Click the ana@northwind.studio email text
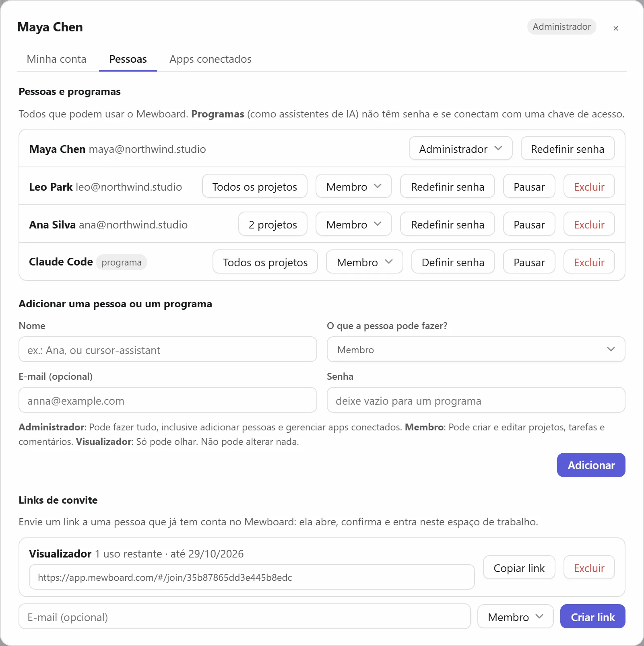The image size is (644, 646). tap(133, 224)
